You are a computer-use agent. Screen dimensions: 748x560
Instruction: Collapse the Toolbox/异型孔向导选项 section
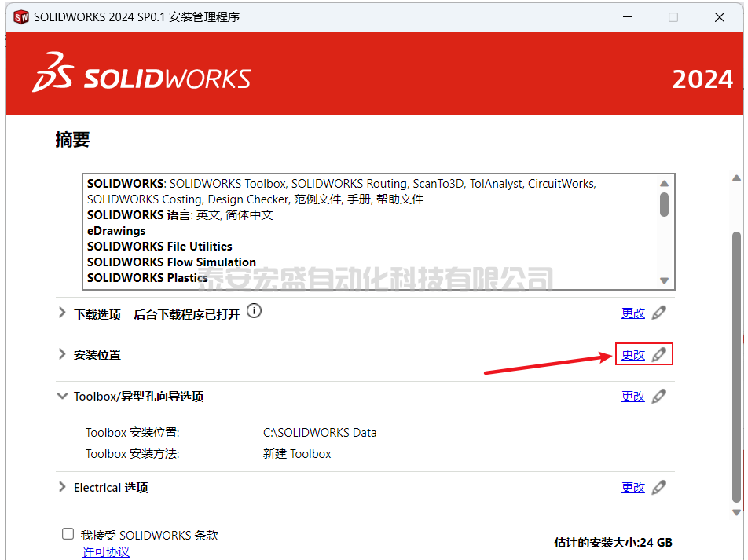point(62,397)
